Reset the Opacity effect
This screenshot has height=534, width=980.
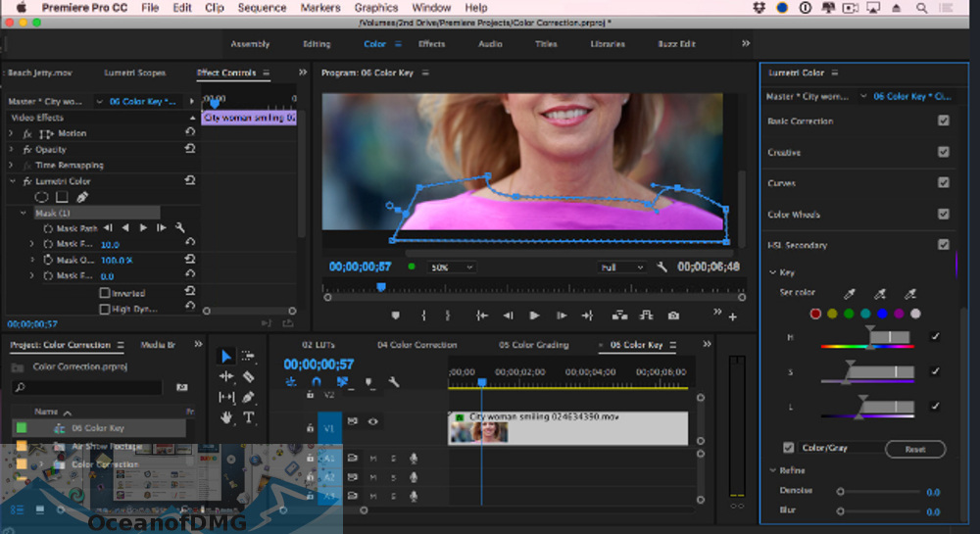tap(190, 149)
